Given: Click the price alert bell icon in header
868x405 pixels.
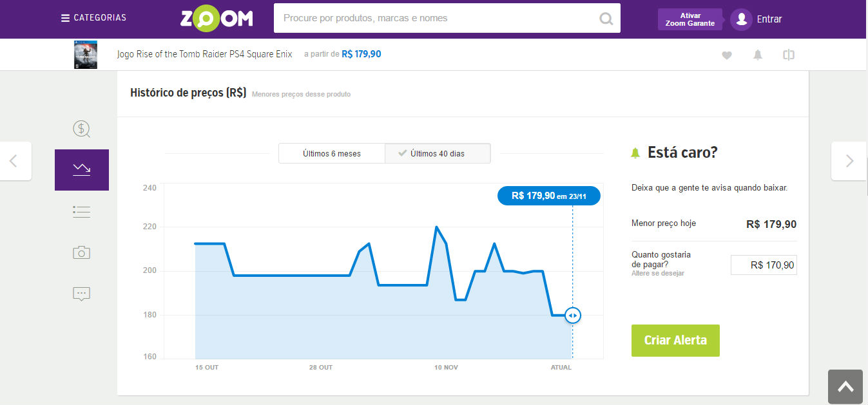Looking at the screenshot, I should point(758,55).
